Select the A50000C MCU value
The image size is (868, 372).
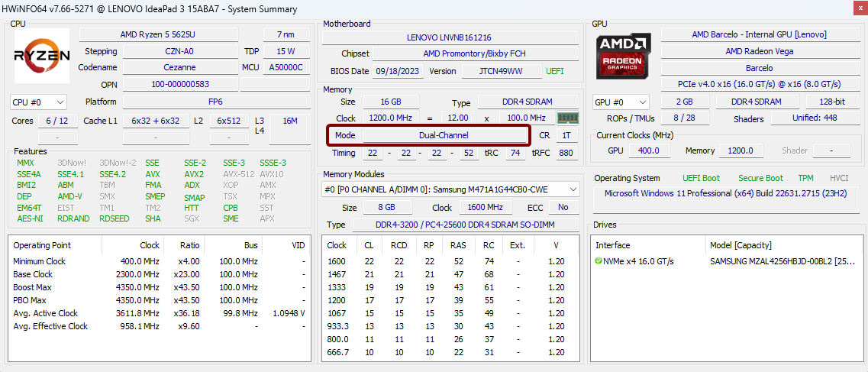286,67
